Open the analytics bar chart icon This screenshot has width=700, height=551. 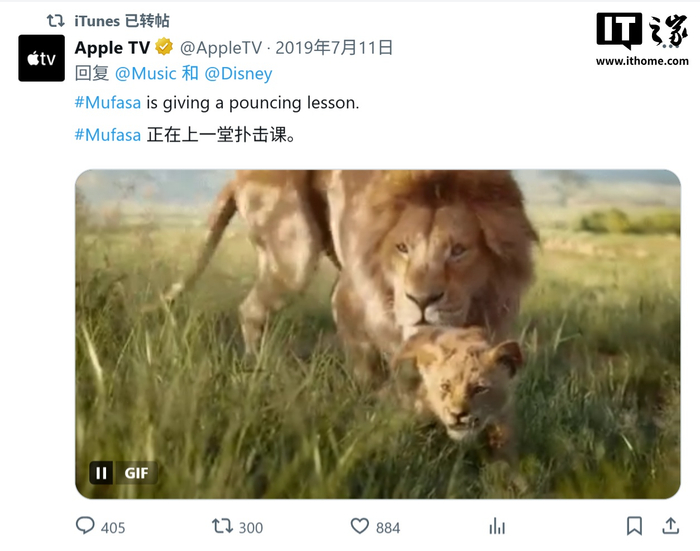[497, 526]
